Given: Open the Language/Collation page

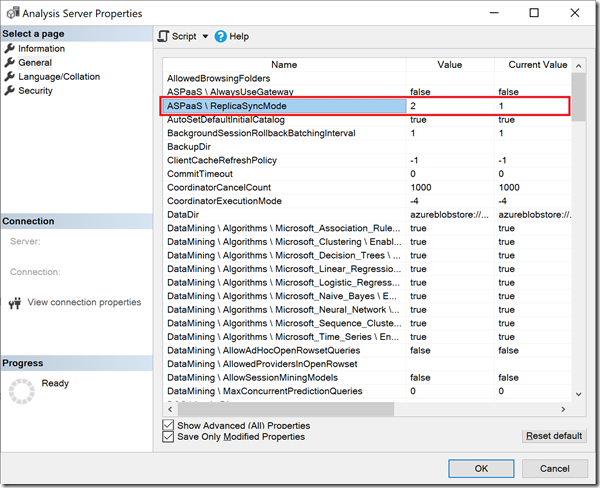Looking at the screenshot, I should click(59, 77).
